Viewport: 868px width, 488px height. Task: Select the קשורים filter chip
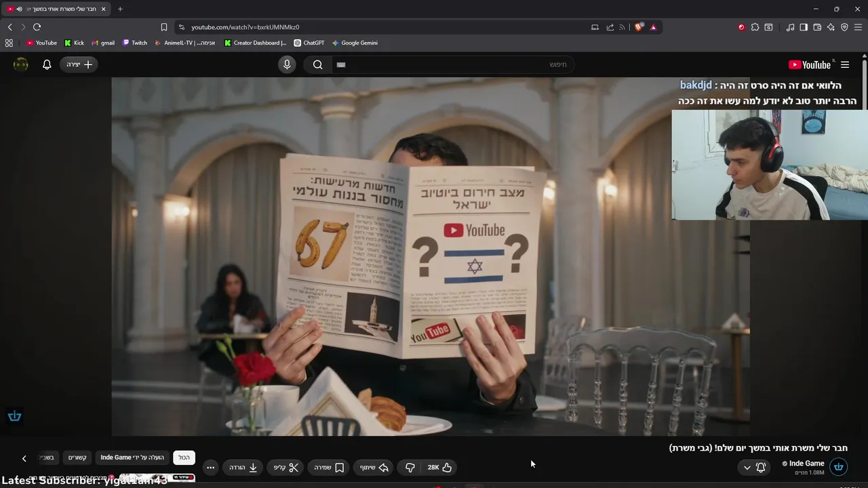pyautogui.click(x=77, y=457)
